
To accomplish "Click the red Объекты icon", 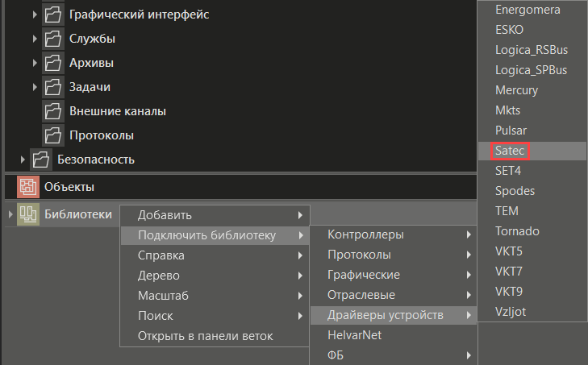I will (x=28, y=187).
